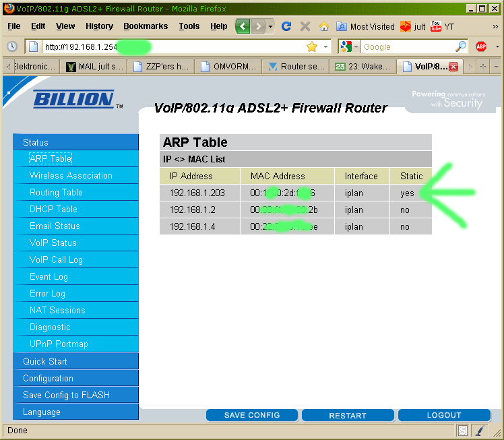504x440 pixels.
Task: Click the search magnifier icon
Action: 461,46
